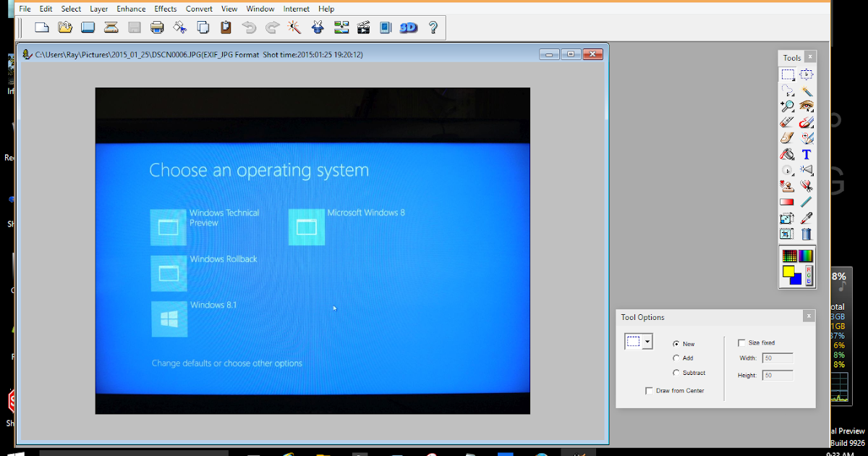Select the eyedropper color picker tool
The height and width of the screenshot is (456, 868).
pos(807,218)
